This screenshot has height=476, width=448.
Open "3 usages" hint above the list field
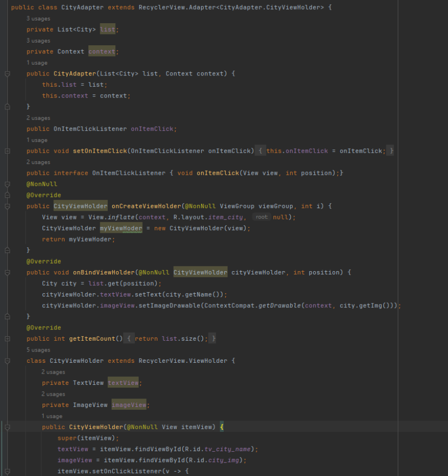(x=38, y=19)
